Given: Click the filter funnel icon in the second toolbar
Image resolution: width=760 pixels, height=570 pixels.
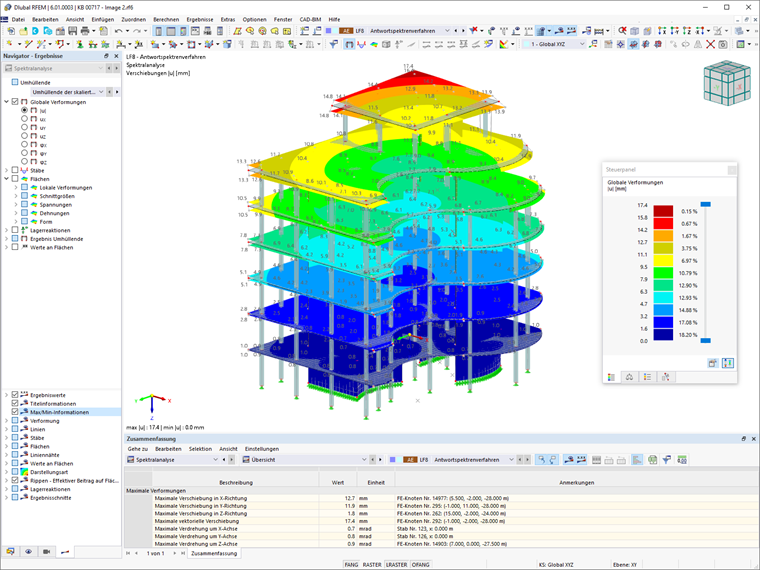Looking at the screenshot, I should click(x=334, y=44).
